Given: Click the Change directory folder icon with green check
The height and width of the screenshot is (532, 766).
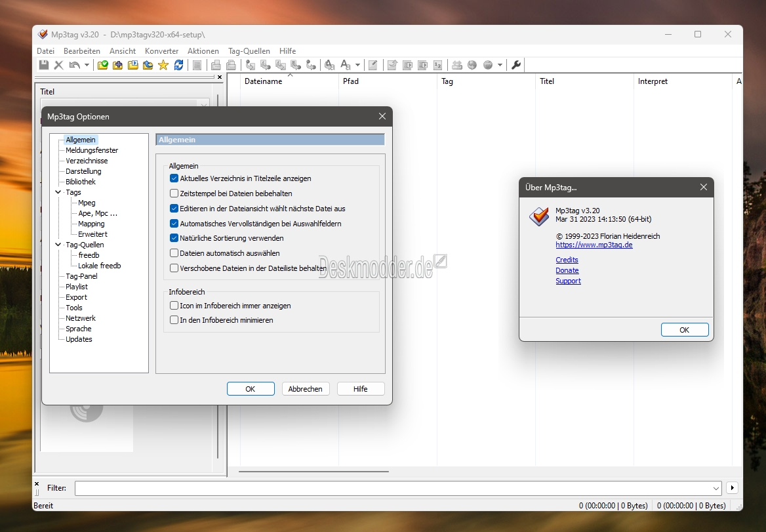Looking at the screenshot, I should point(102,65).
